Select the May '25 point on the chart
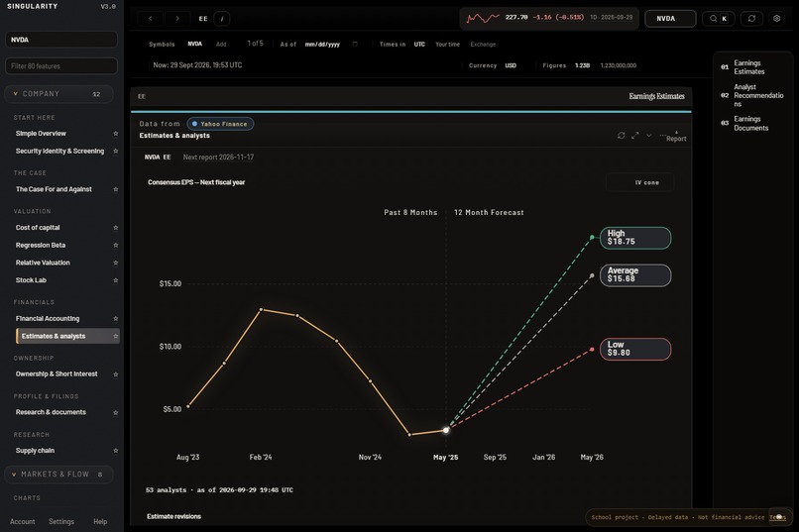Screen dimensions: 799x532 [446, 430]
